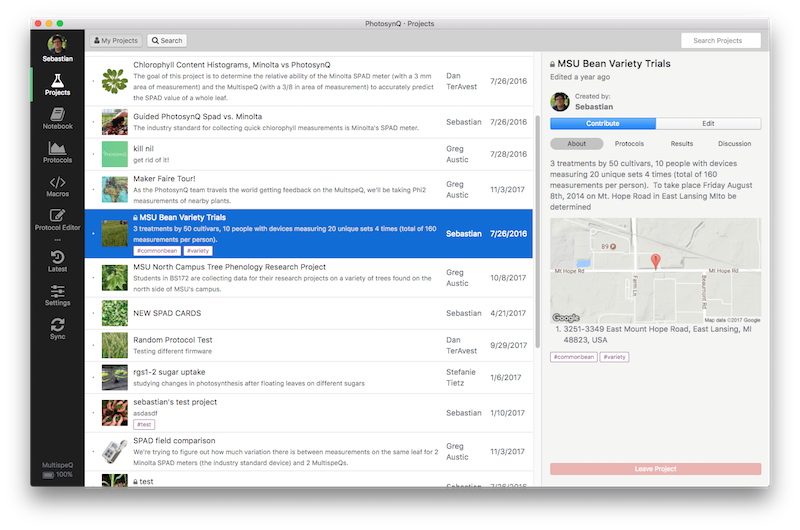Open the 'kill nil' project title
800x530 pixels.
coord(143,148)
